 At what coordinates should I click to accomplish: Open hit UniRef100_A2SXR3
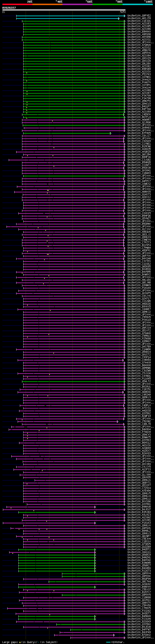139,24
